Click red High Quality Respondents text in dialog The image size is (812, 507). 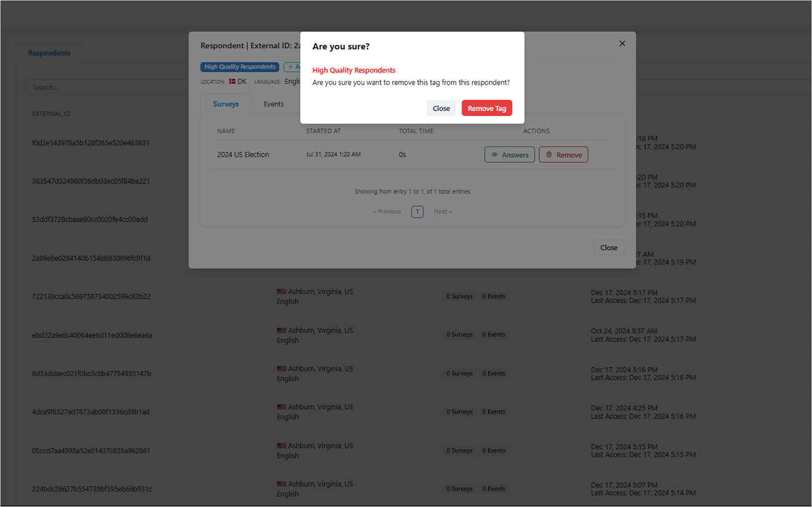(x=354, y=70)
